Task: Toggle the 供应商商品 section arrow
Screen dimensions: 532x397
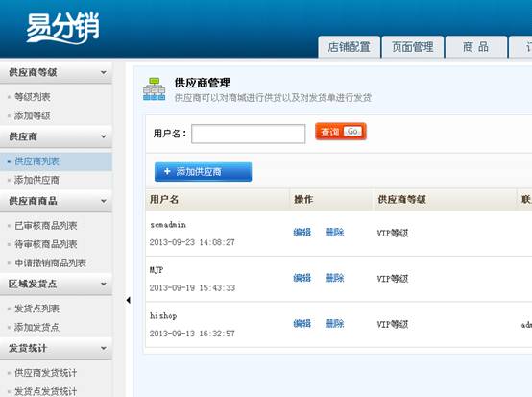Action: point(104,201)
